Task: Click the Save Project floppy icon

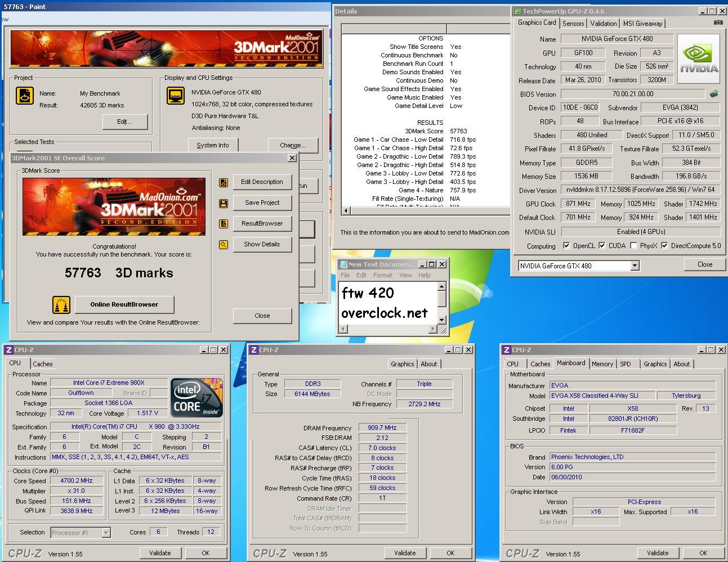Action: 224,203
